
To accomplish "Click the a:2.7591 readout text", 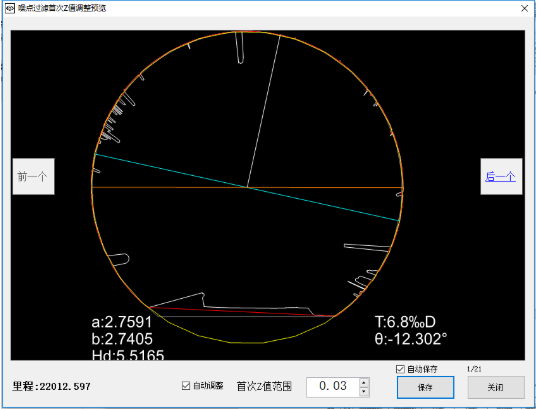I will coord(121,322).
